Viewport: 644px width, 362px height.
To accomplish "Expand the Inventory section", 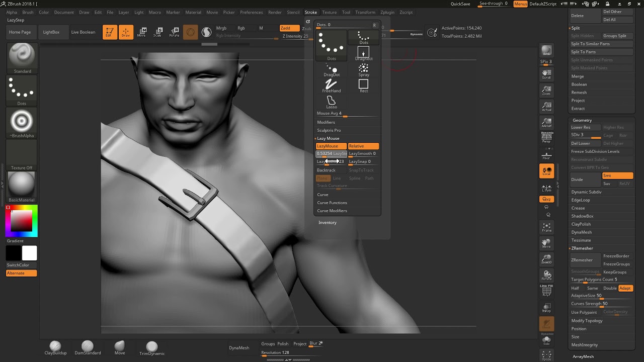I will 328,222.
